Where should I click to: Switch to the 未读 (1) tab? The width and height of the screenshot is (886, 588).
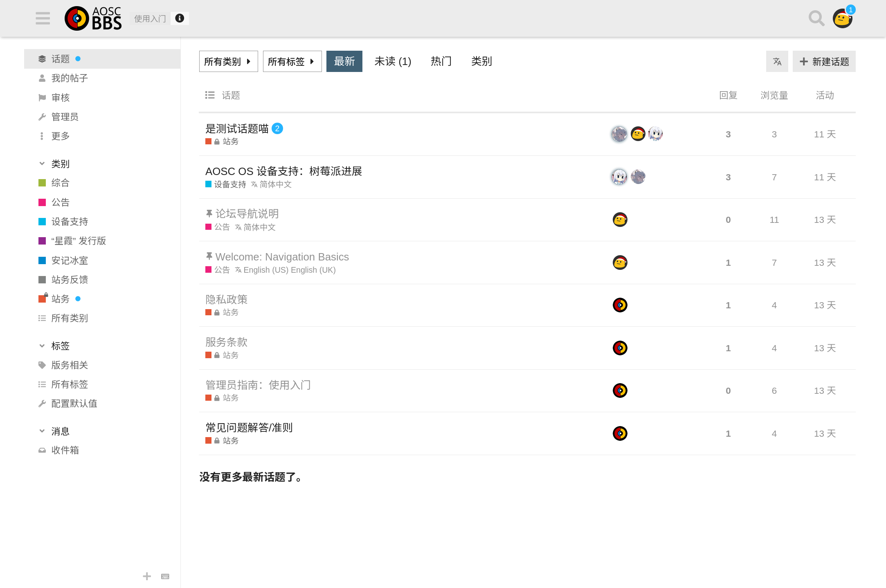393,62
